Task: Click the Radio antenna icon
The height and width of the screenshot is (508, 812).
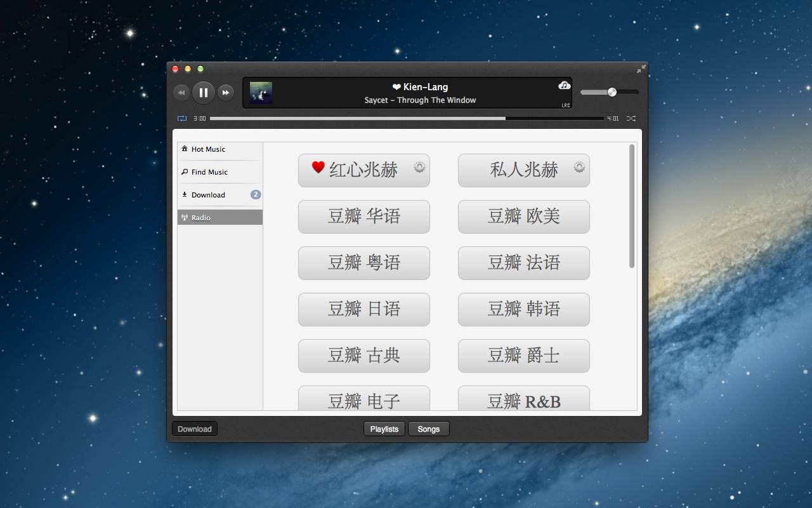Action: pyautogui.click(x=185, y=217)
